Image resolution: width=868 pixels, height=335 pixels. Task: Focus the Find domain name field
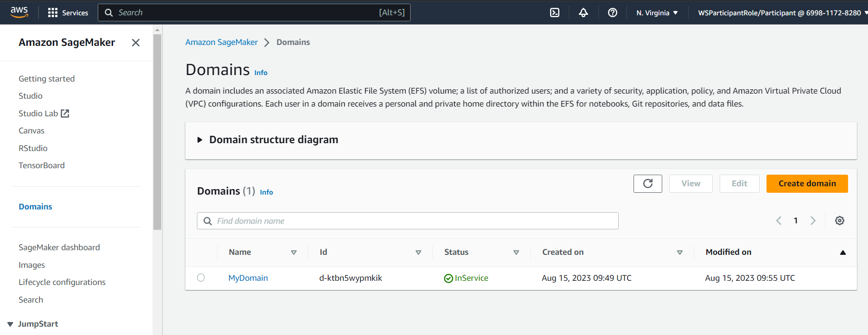pos(408,221)
